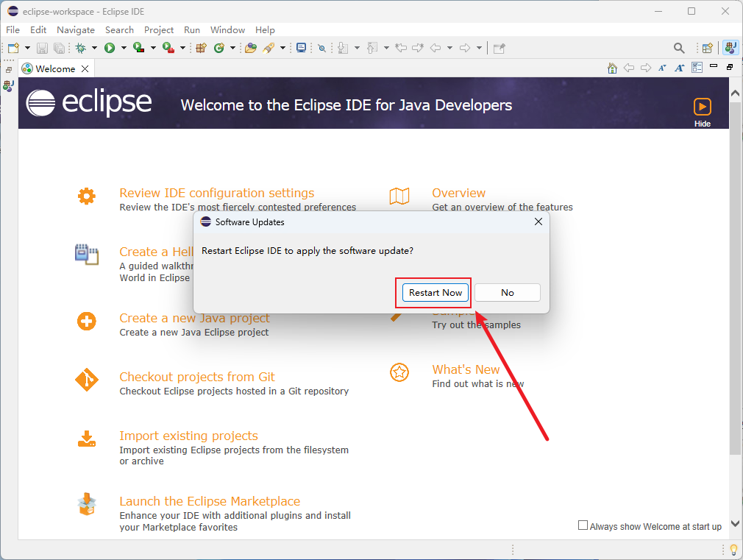The width and height of the screenshot is (743, 560).
Task: Expand the Debug configurations dropdown arrow
Action: pos(94,48)
